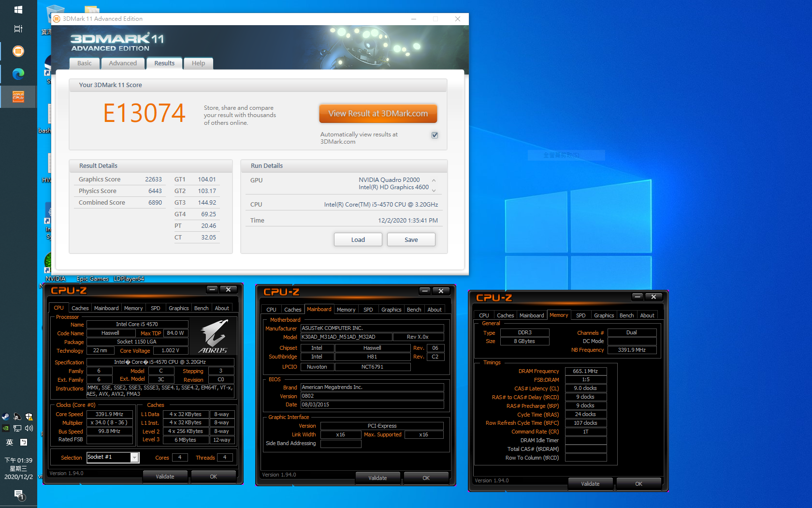
Task: Open Mainboard tab in the left CPU-Z window
Action: tap(106, 308)
